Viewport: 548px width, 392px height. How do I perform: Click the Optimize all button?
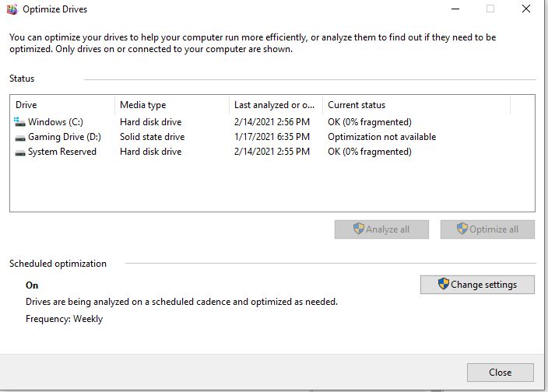(487, 229)
